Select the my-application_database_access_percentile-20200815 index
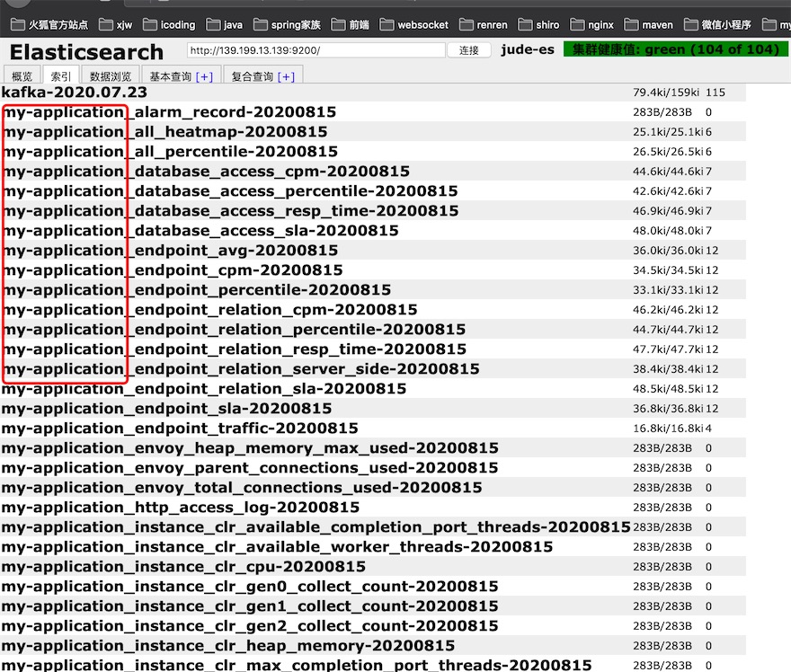The image size is (791, 672). [230, 191]
